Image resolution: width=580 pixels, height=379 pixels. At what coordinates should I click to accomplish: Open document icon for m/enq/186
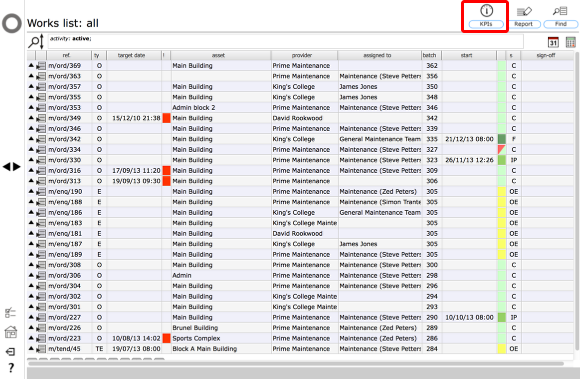[x=41, y=213]
